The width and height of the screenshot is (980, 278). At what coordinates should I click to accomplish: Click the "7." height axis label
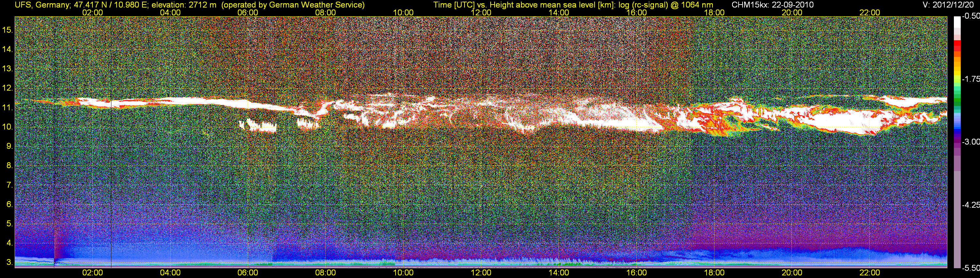click(x=9, y=185)
